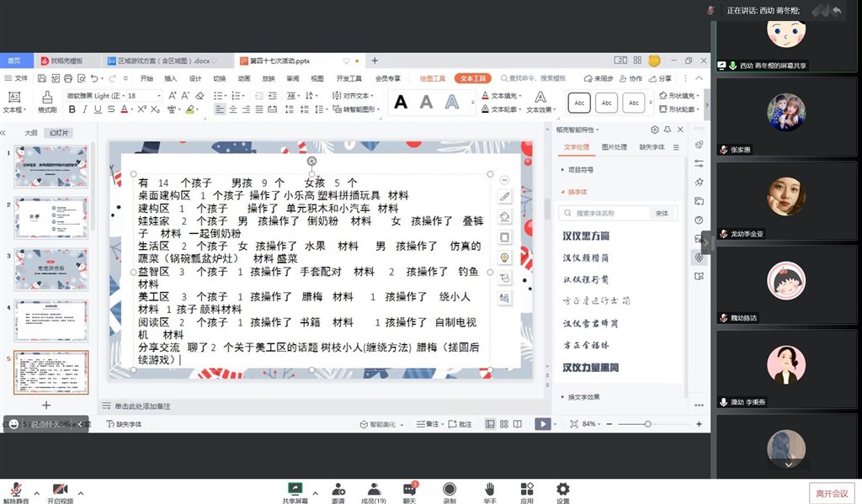Open 形状填充 shape fill dropdown
Viewport: 862px width, 504px height.
(679, 96)
